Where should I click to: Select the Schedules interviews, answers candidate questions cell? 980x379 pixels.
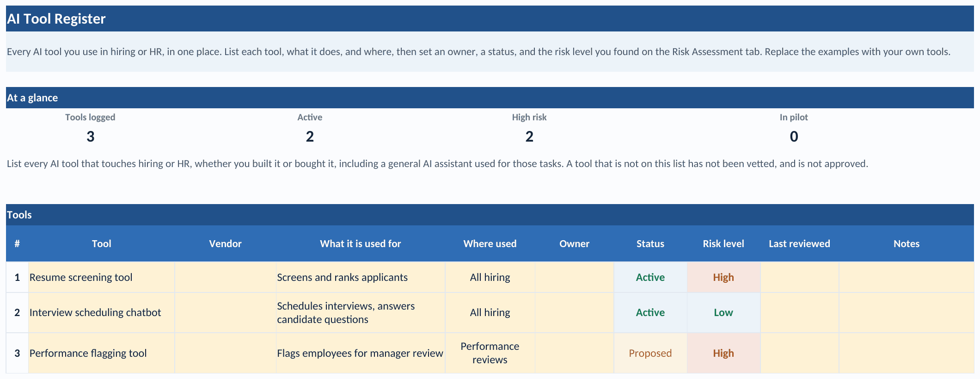[x=361, y=312]
